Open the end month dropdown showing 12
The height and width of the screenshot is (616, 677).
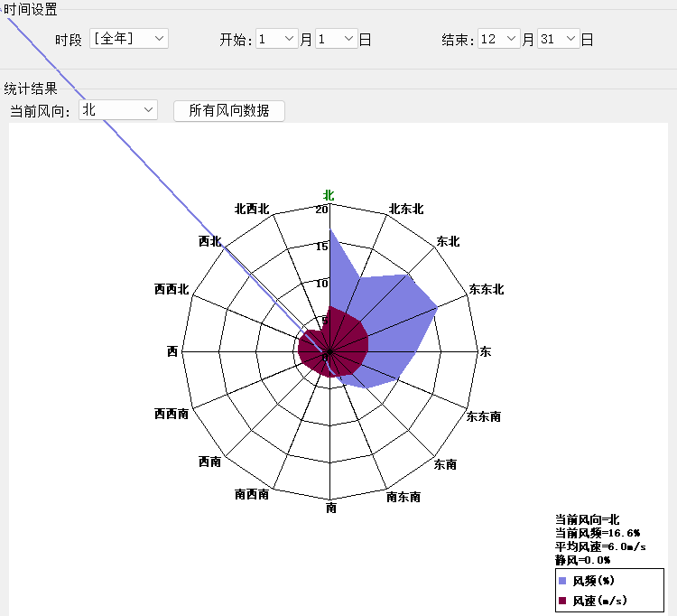click(x=499, y=39)
